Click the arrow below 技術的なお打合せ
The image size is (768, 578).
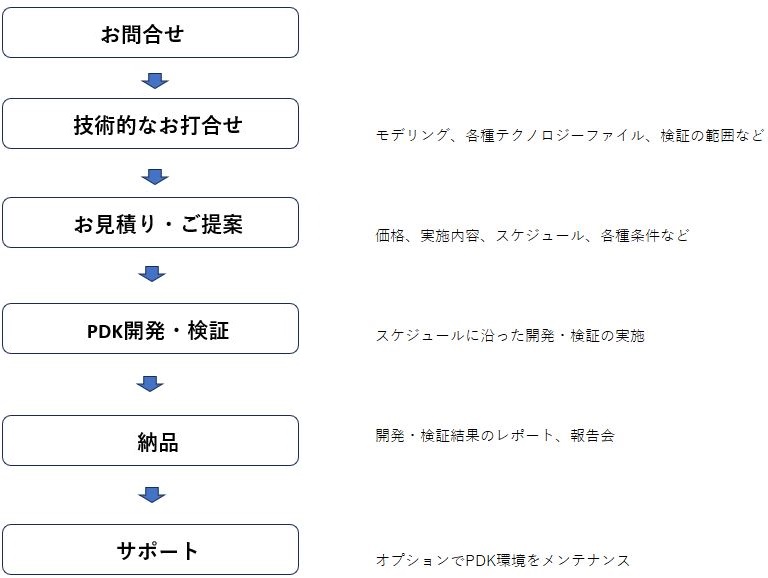coord(155,176)
